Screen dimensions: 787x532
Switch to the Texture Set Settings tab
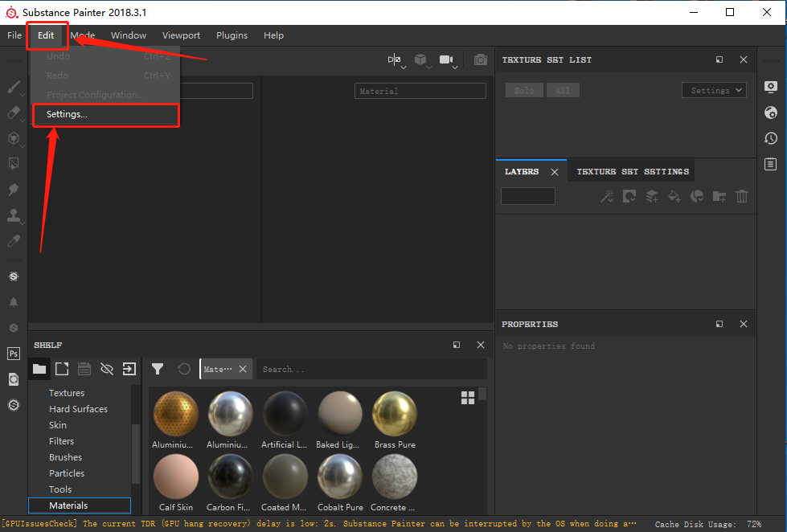(633, 172)
